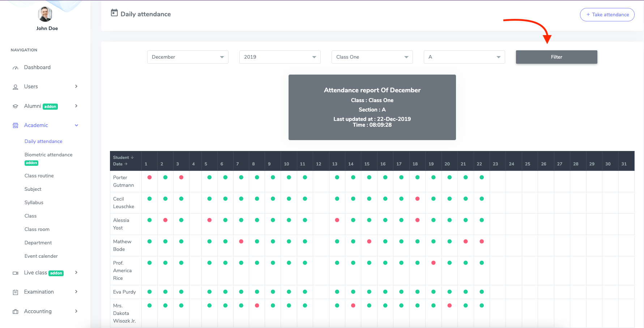Screen dimensions: 644x328
Task: Click Porter Gutmann's red dot on day 1
Action: coord(149,177)
